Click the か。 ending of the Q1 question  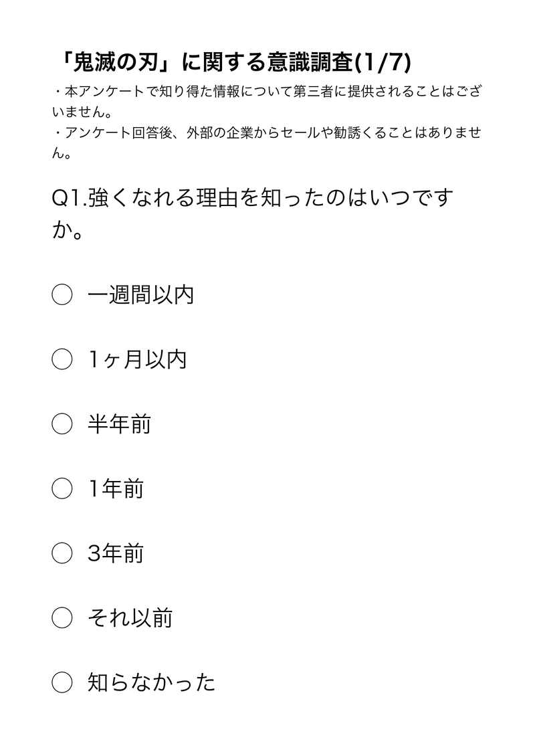(x=68, y=232)
